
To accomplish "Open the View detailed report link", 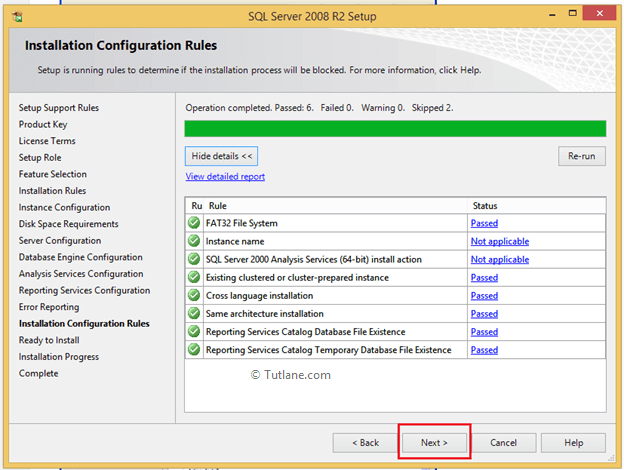I will tap(225, 176).
